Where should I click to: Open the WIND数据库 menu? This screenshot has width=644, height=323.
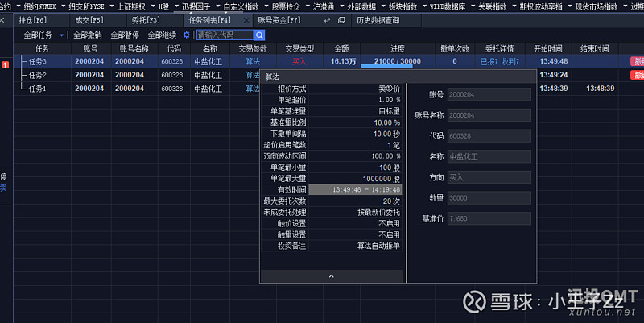click(x=448, y=6)
